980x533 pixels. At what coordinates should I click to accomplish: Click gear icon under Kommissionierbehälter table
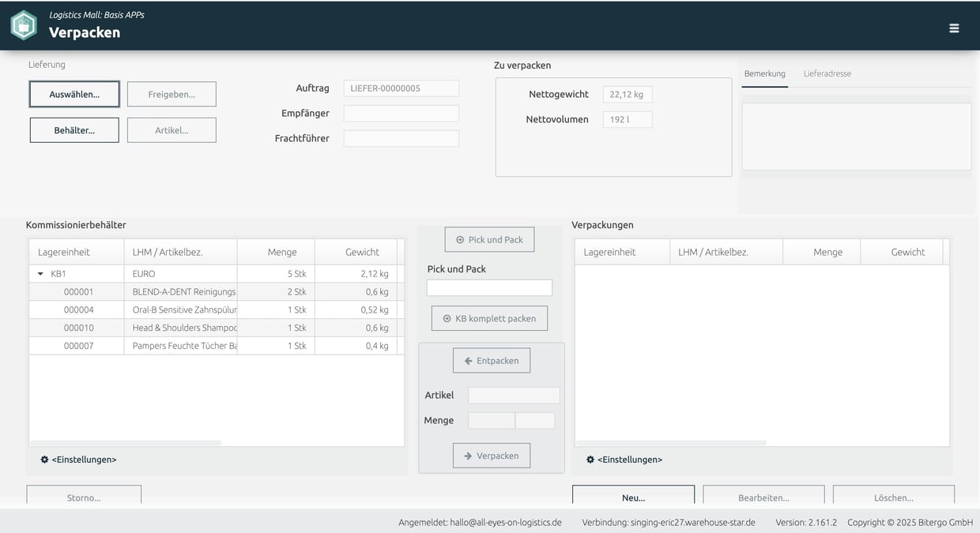[44, 460]
